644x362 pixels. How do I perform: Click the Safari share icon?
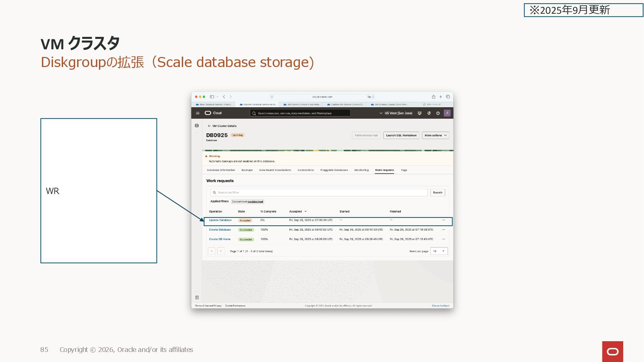click(433, 97)
